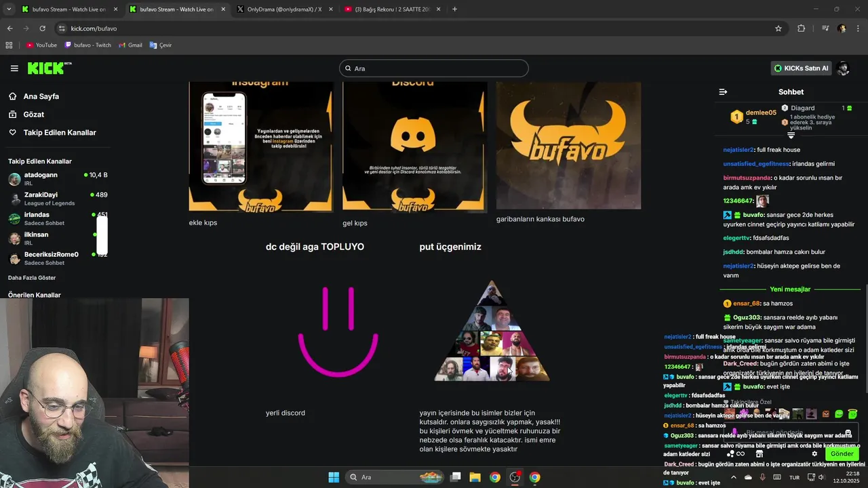Image resolution: width=868 pixels, height=488 pixels.
Task: Open the Chrome apps grid icon in bookmarks bar
Action: point(9,45)
